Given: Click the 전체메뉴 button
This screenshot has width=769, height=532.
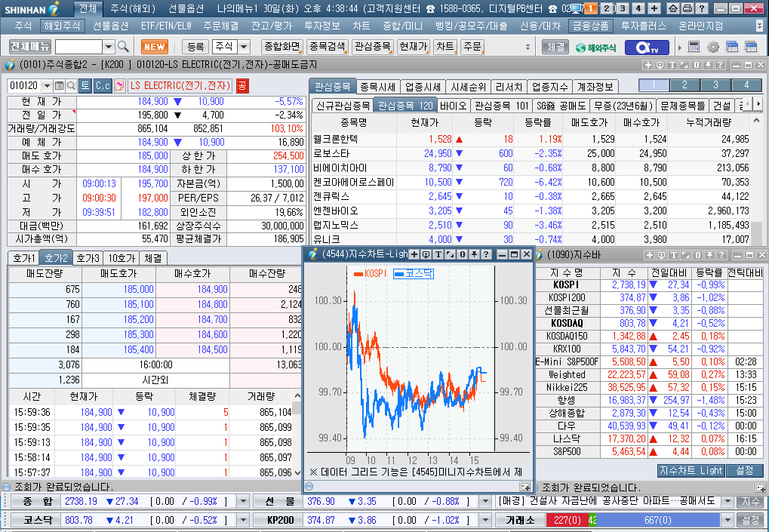Looking at the screenshot, I should click(30, 47).
